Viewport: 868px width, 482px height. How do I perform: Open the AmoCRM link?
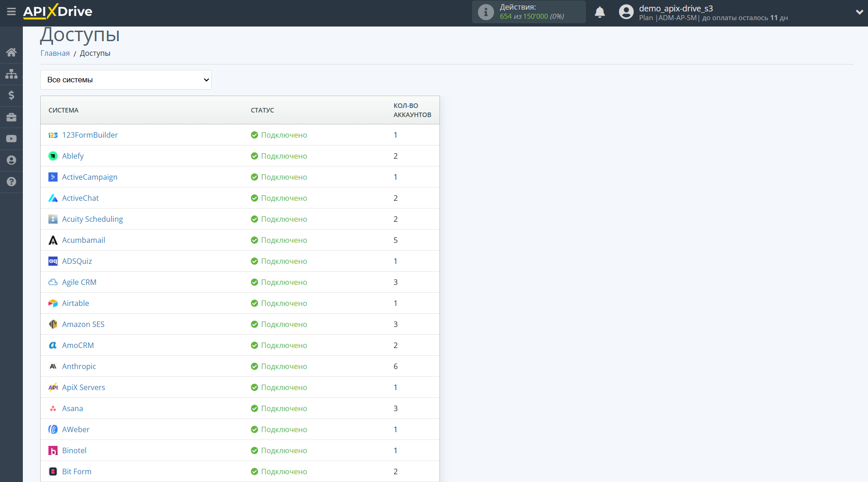[x=78, y=345]
